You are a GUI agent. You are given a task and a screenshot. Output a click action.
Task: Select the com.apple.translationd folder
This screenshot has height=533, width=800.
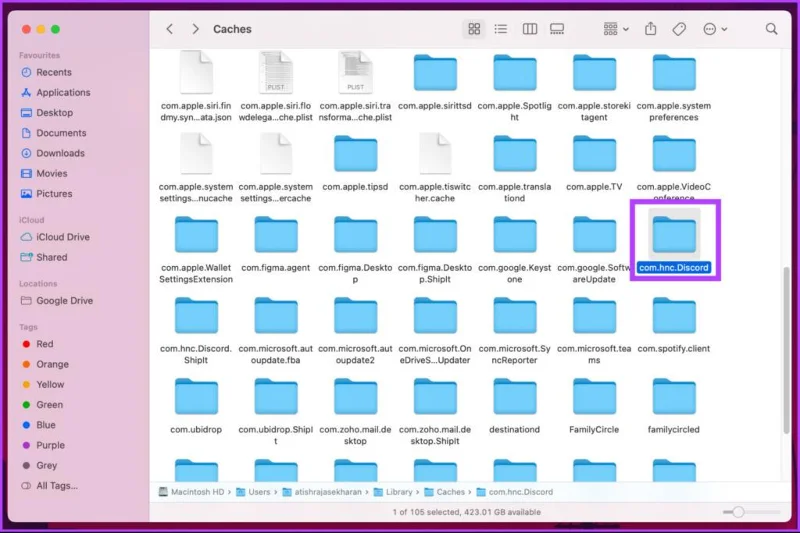click(514, 168)
